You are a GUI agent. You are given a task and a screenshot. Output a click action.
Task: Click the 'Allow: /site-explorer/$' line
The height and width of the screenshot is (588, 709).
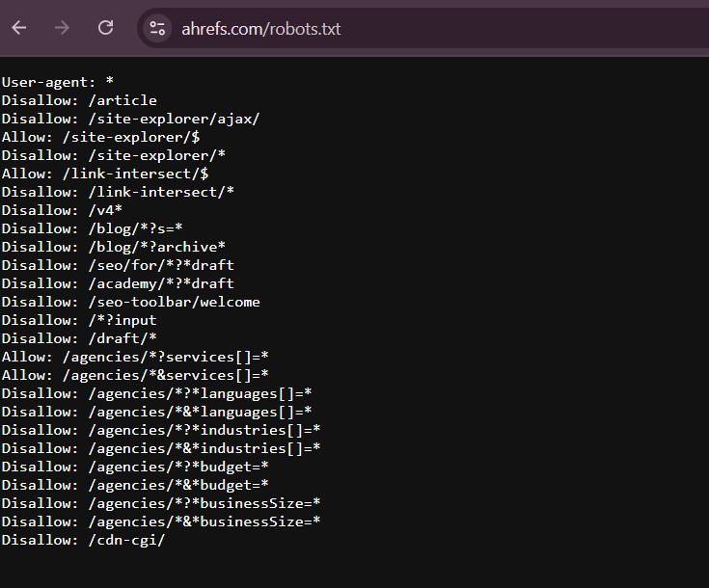pyautogui.click(x=100, y=137)
